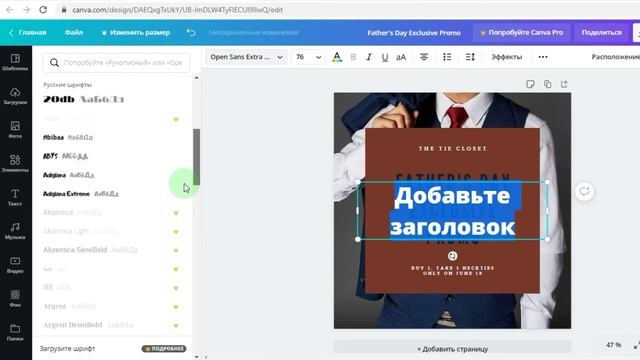The height and width of the screenshot is (360, 640).
Task: Toggle italic formatting button
Action: point(369,57)
